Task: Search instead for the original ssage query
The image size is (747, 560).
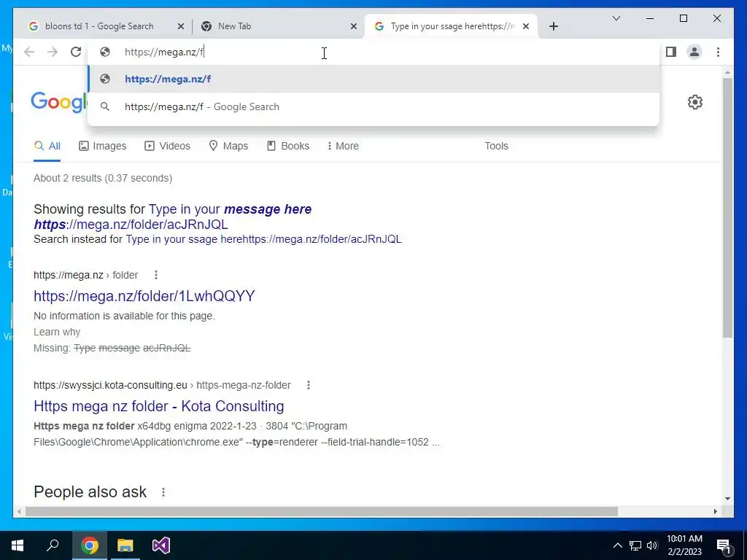Action: (x=263, y=239)
